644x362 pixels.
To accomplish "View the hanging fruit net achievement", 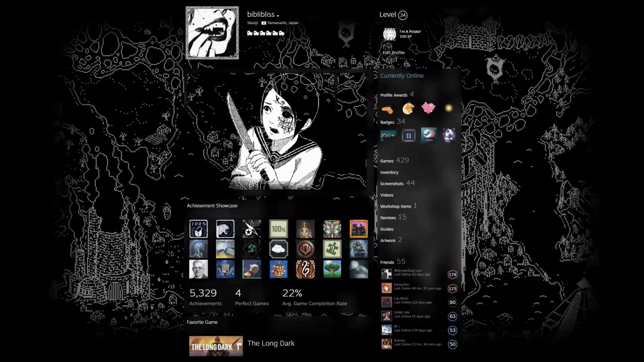I will click(278, 269).
